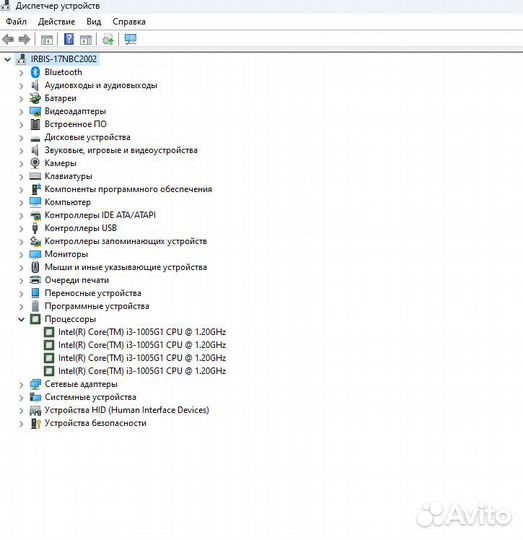Click the Forward arrow toolbar icon
The width and height of the screenshot is (523, 540).
click(24, 39)
